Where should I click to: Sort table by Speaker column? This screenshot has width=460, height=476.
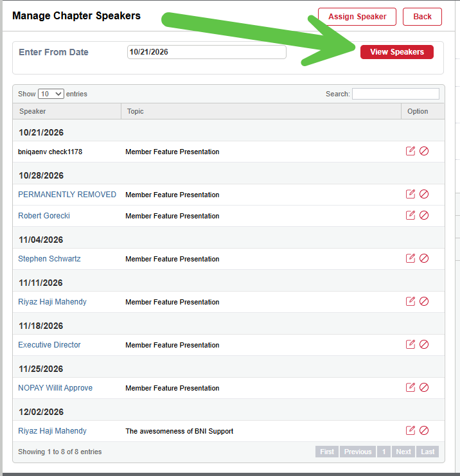tap(67, 111)
